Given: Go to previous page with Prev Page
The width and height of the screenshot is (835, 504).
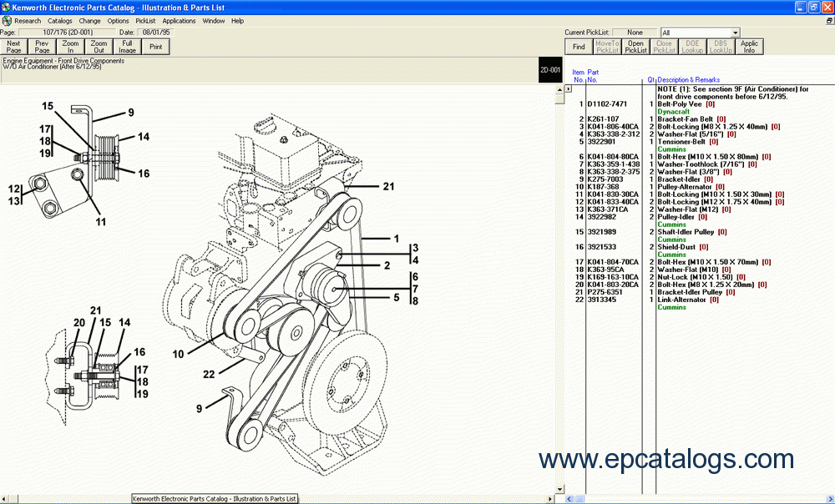Looking at the screenshot, I should pyautogui.click(x=43, y=47).
